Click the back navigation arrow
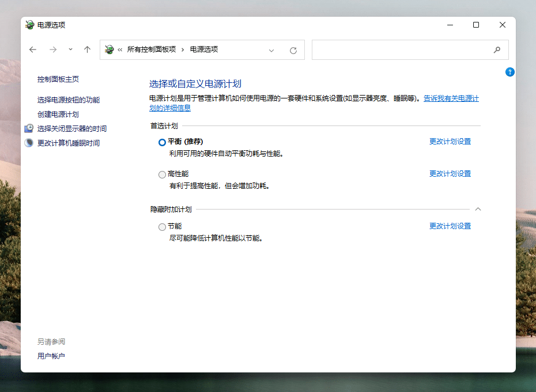This screenshot has width=536, height=392. (x=33, y=50)
